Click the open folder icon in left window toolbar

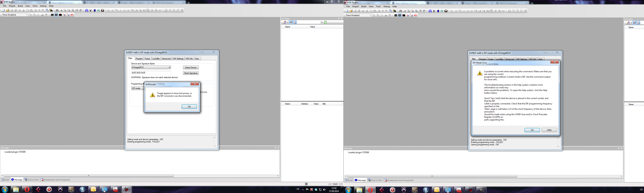pos(8,11)
